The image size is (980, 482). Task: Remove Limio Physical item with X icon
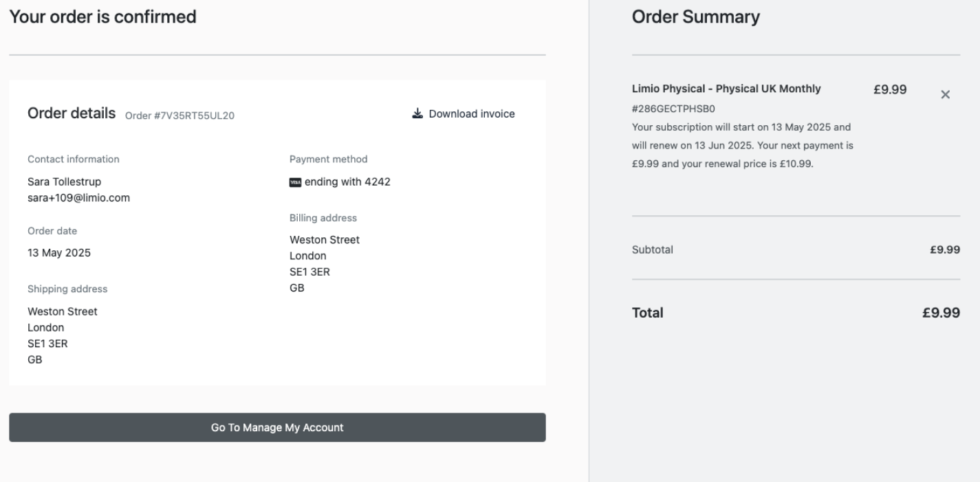[945, 95]
